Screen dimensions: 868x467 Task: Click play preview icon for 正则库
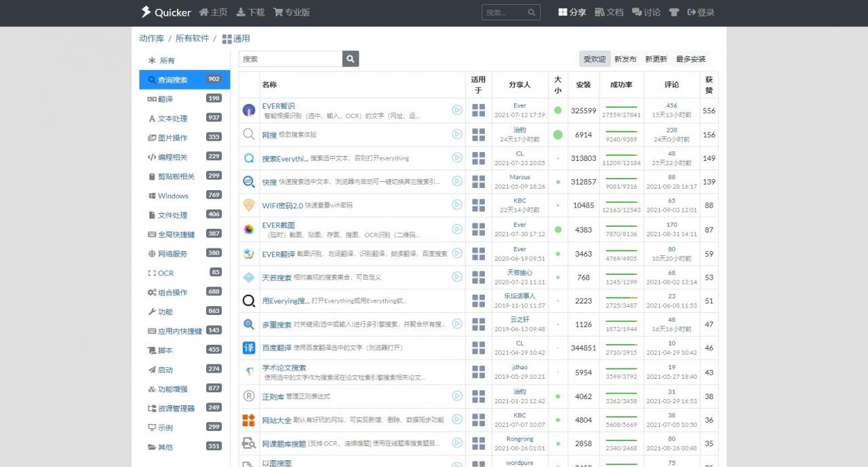click(x=457, y=396)
